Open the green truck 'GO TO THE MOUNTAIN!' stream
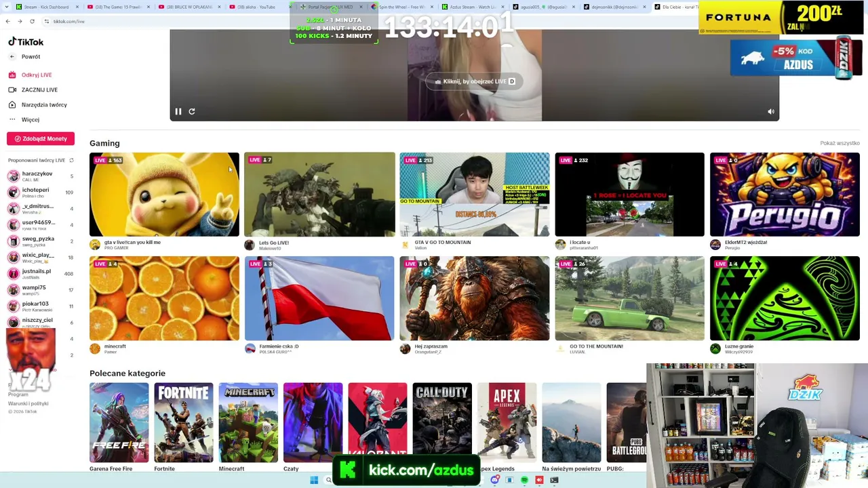Image resolution: width=868 pixels, height=488 pixels. 629,298
